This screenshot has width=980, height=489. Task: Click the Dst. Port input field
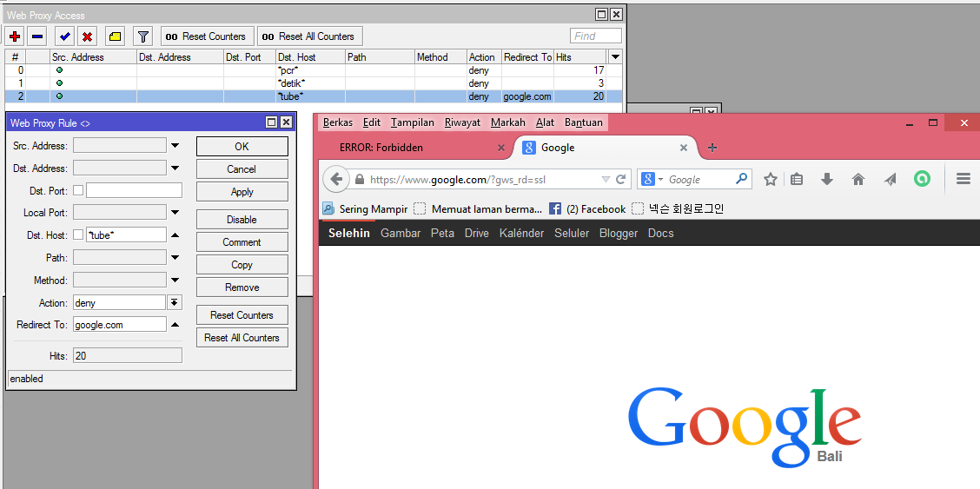pyautogui.click(x=134, y=190)
